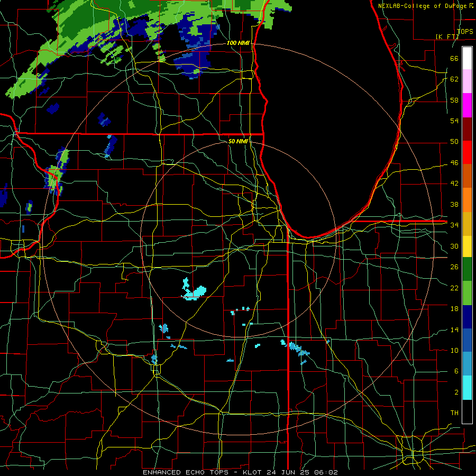The image size is (476, 476).
Task: Click the bright red legend swatch
Action: click(x=467, y=152)
